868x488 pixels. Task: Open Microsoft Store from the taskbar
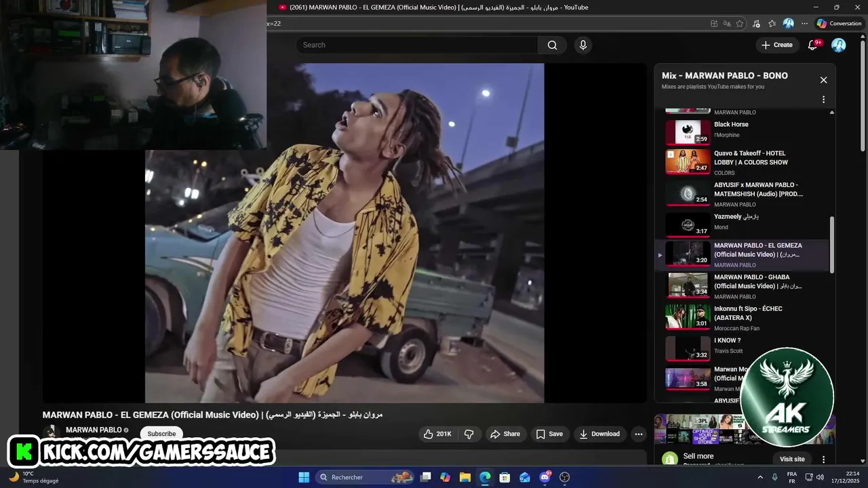pyautogui.click(x=505, y=477)
